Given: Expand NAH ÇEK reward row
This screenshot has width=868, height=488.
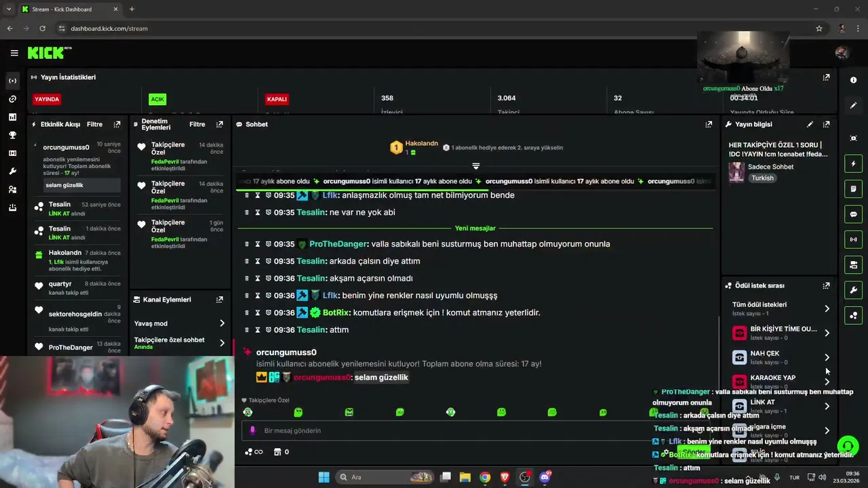Looking at the screenshot, I should point(781,357).
